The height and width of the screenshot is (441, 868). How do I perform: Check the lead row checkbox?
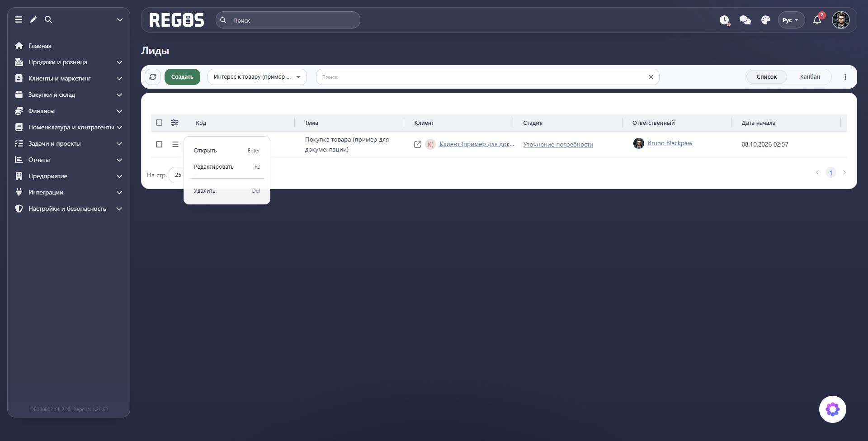[x=159, y=144]
